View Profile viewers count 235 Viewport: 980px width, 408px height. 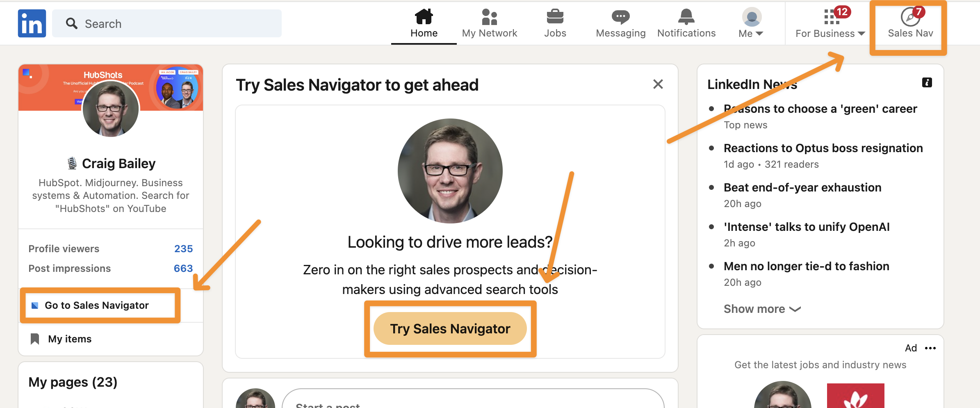(183, 249)
